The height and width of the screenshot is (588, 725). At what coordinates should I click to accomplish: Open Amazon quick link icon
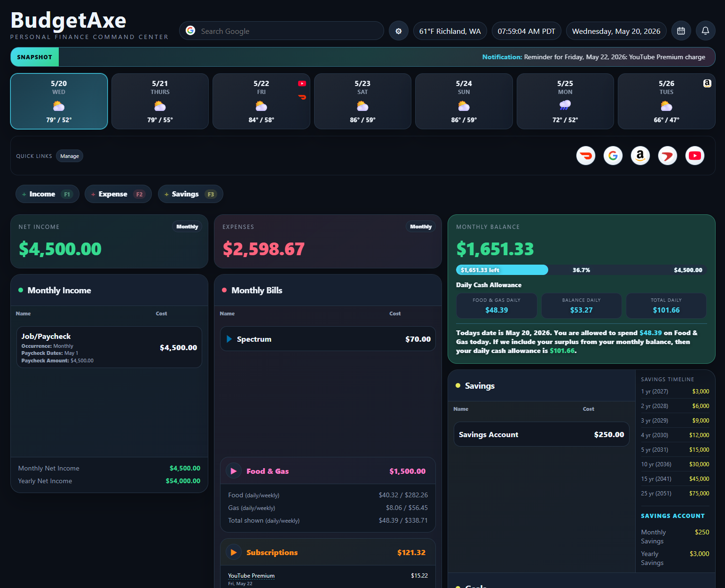tap(640, 156)
